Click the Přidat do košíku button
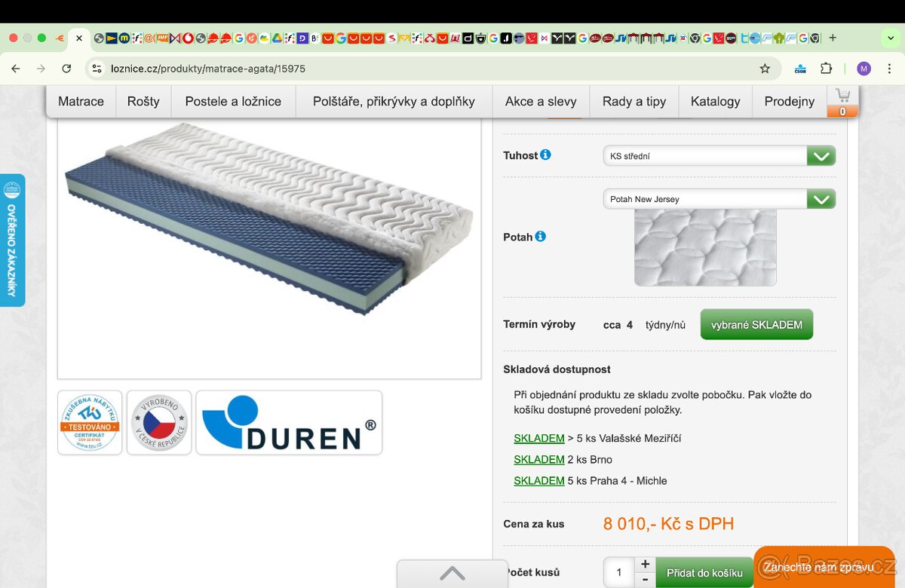This screenshot has height=588, width=905. pos(704,573)
